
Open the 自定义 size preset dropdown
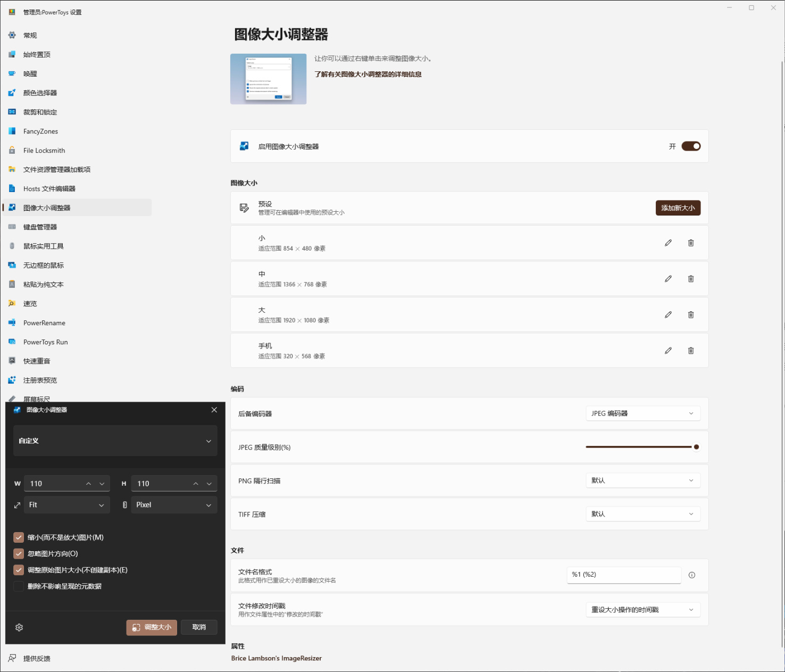tap(115, 441)
